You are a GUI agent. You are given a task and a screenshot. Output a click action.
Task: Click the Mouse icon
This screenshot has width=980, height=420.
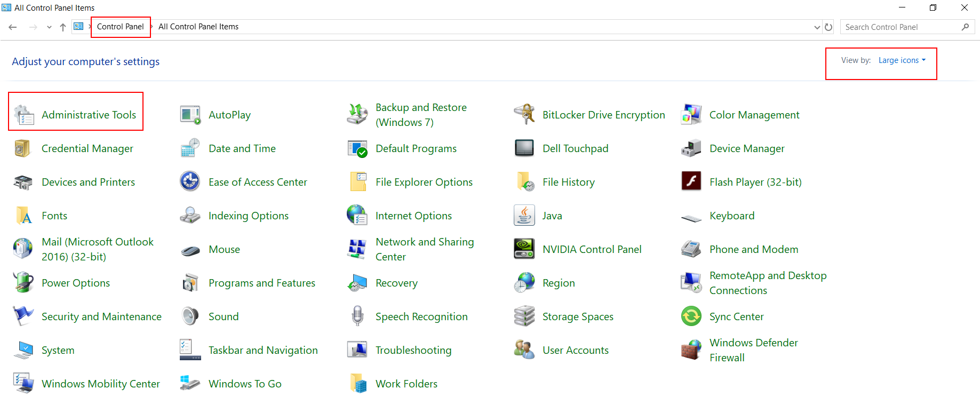190,250
